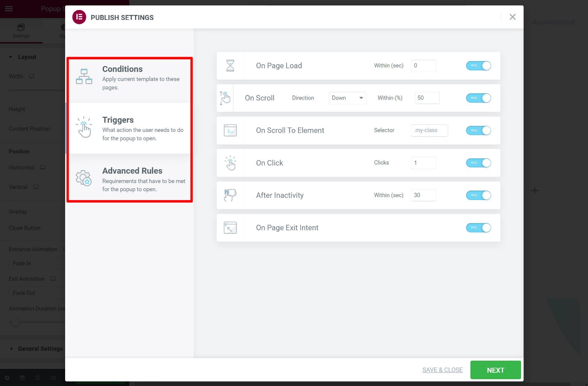The height and width of the screenshot is (386, 588).
Task: Open the scroll Direction dropdown set to Down
Action: [x=347, y=98]
